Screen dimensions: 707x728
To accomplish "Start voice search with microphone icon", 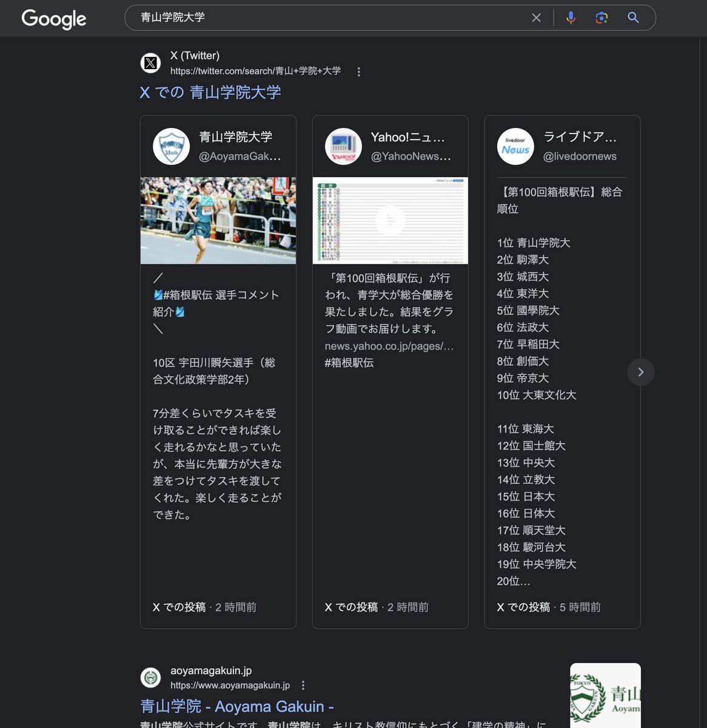I will click(x=571, y=18).
